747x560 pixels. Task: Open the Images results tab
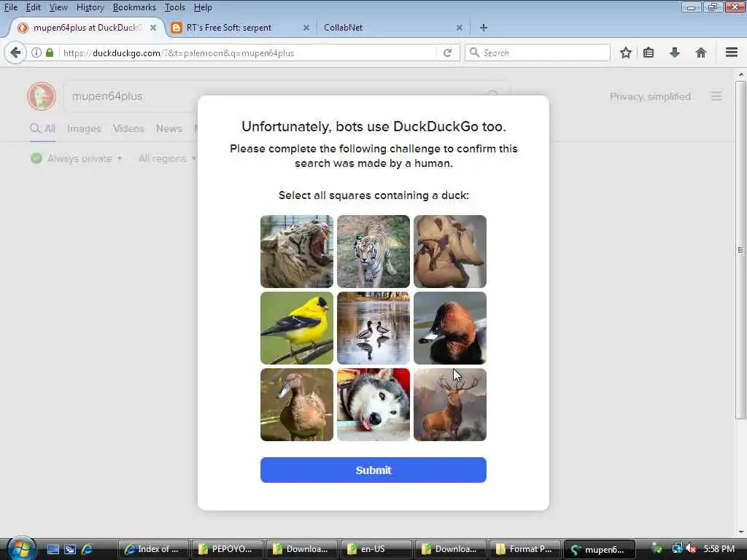pos(84,128)
